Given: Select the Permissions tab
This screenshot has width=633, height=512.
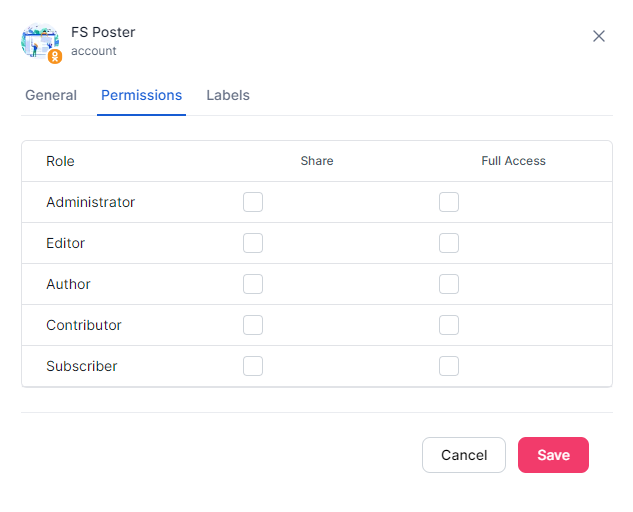Looking at the screenshot, I should 141,96.
